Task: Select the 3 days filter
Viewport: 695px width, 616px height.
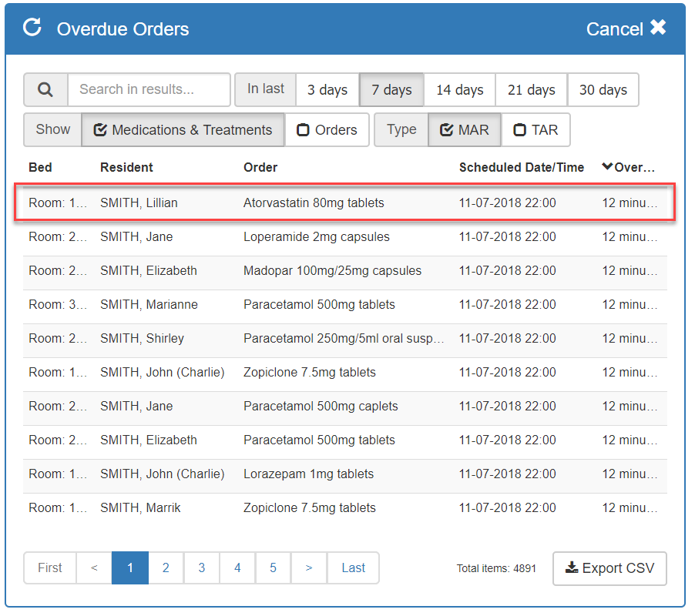Action: [327, 90]
